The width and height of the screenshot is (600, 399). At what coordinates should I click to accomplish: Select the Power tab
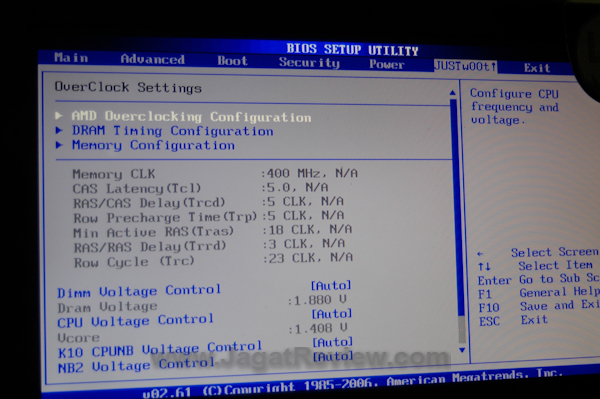(386, 64)
